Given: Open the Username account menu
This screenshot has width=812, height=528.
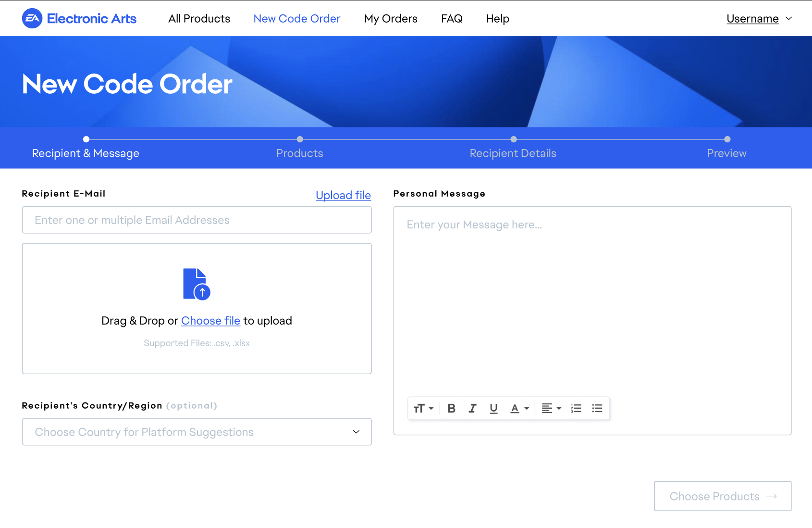Looking at the screenshot, I should 759,19.
